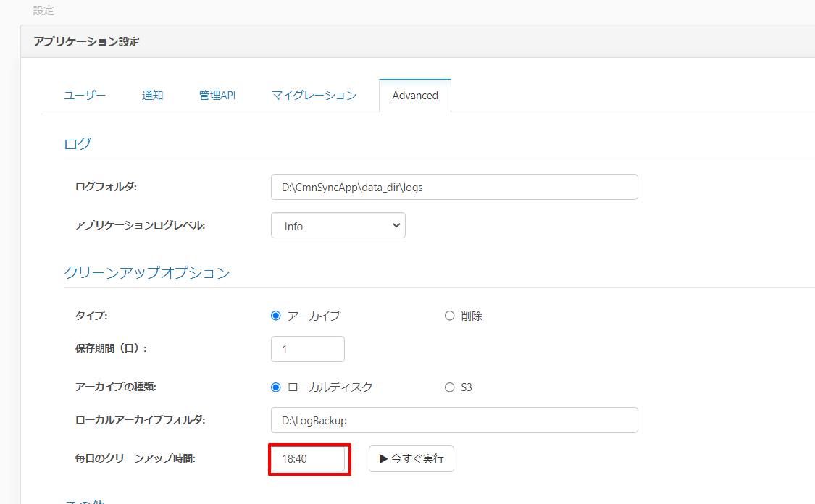Choose the S3 archive type radio button

450,387
